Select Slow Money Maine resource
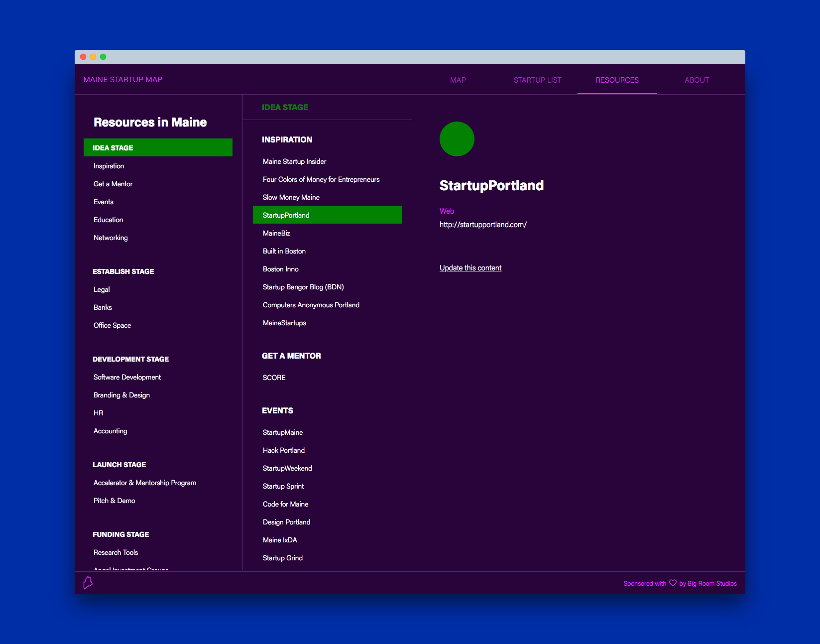This screenshot has width=820, height=644. (x=291, y=197)
